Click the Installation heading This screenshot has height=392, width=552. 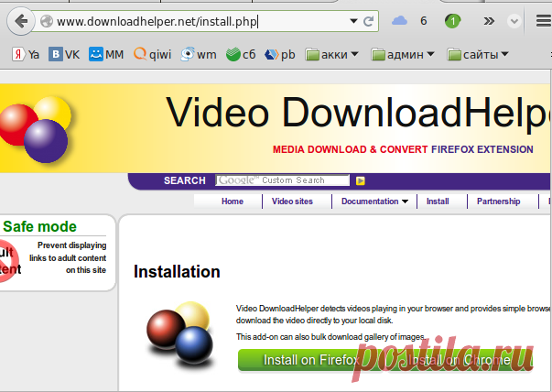[x=177, y=271]
